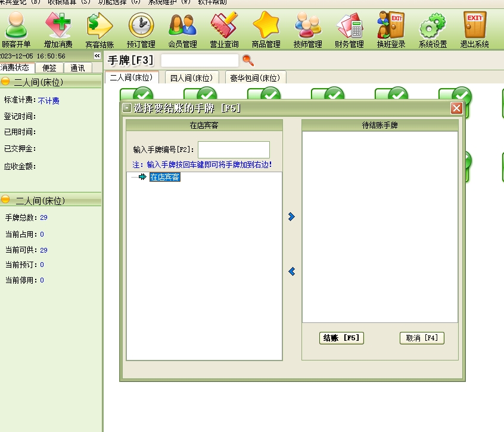
Task: Switch to the 四人间(床位) tab
Action: click(x=191, y=78)
